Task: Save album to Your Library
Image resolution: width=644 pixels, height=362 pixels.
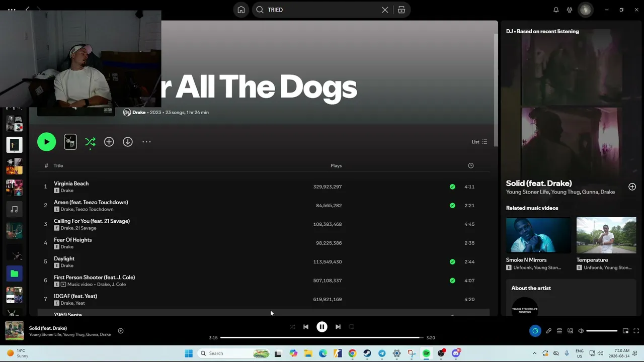Action: click(x=109, y=142)
